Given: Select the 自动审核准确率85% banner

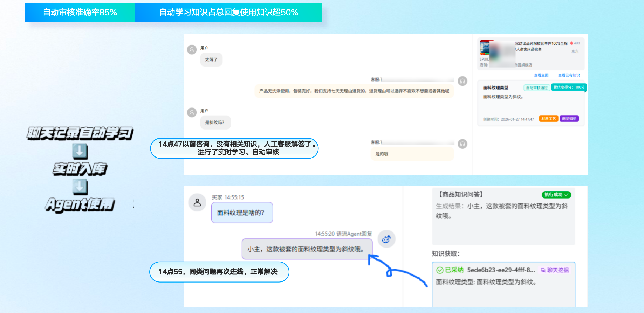Looking at the screenshot, I should 80,13.
